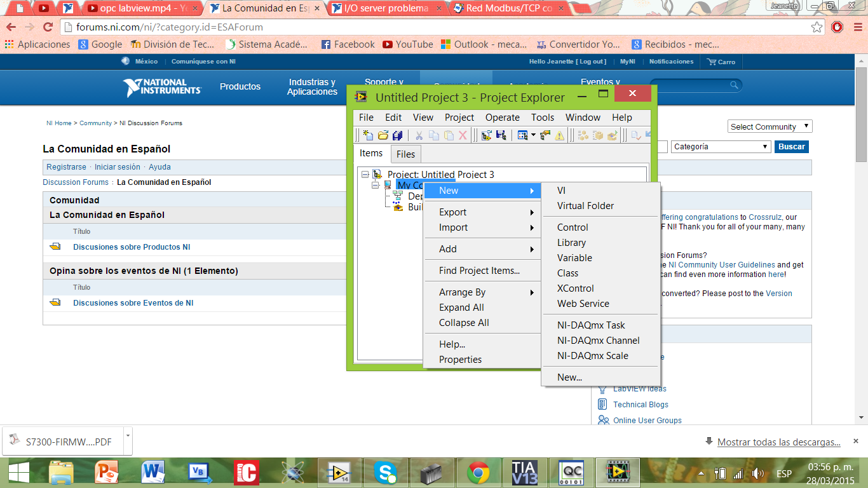Open Discusiones sobre Productos NI link
The width and height of the screenshot is (868, 488).
pyautogui.click(x=132, y=247)
